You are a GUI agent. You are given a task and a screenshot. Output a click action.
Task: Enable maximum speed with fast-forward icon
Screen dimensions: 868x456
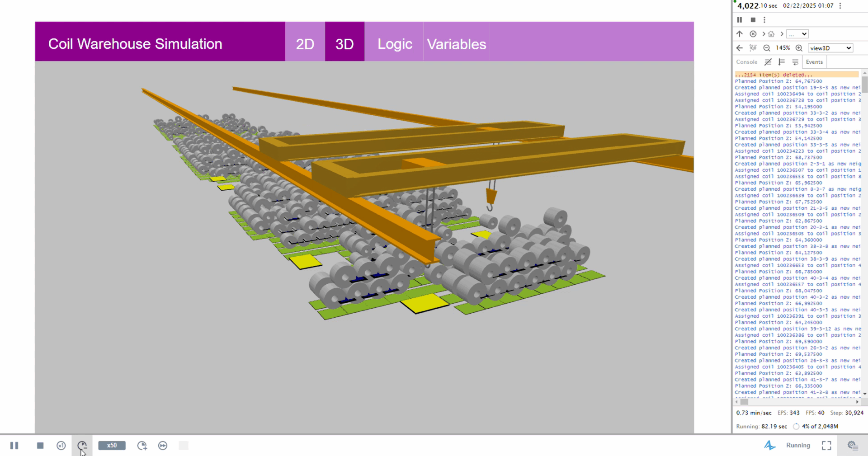pos(162,446)
